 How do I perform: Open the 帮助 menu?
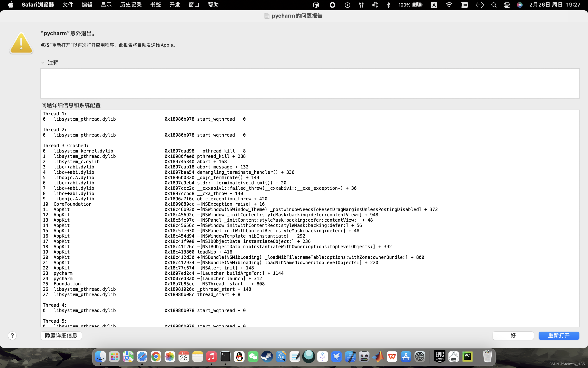pyautogui.click(x=213, y=5)
